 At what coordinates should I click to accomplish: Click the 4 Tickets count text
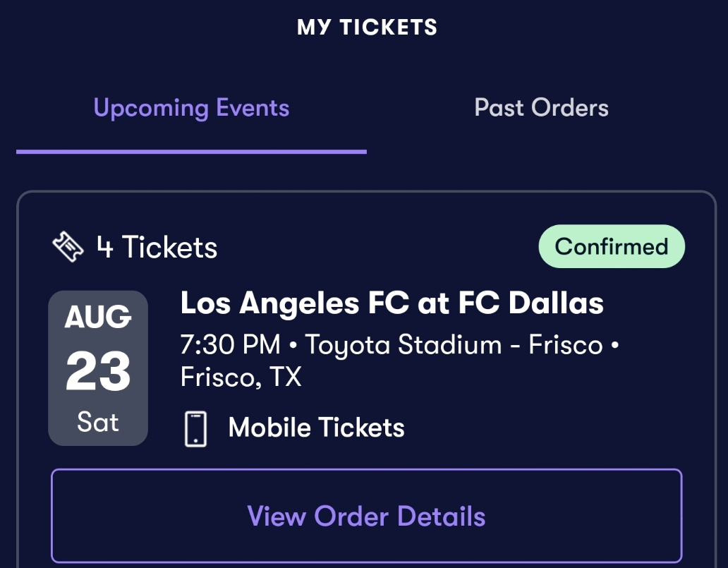[x=157, y=247]
